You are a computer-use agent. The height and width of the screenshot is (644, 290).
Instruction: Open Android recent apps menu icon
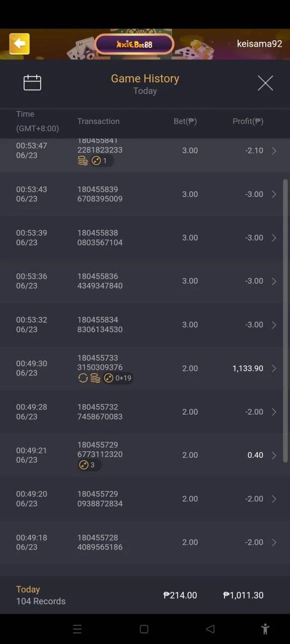tap(77, 629)
